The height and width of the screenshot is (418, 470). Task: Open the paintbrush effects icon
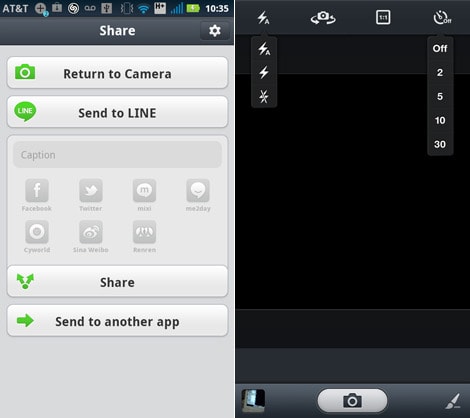tap(453, 401)
